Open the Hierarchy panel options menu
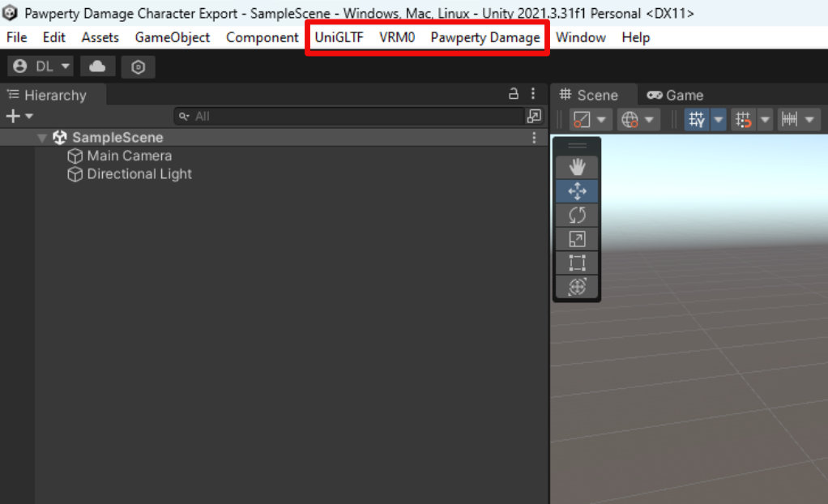The width and height of the screenshot is (828, 504). [533, 94]
